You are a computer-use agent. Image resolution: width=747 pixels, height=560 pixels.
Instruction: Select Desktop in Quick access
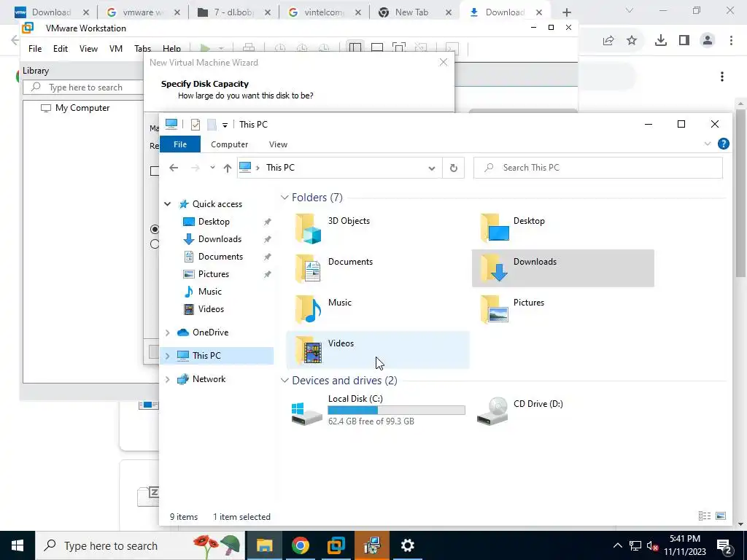[x=214, y=222]
